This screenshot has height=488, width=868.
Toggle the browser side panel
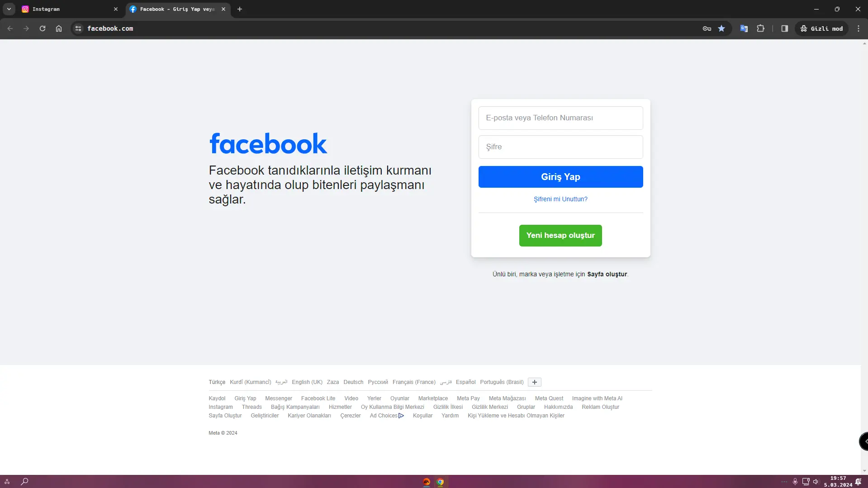click(x=785, y=28)
